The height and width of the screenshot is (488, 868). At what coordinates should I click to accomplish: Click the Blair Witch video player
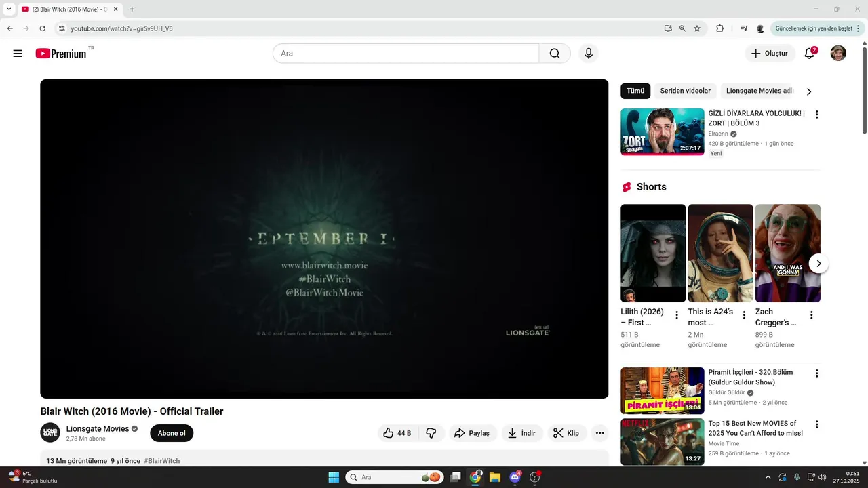pos(324,239)
